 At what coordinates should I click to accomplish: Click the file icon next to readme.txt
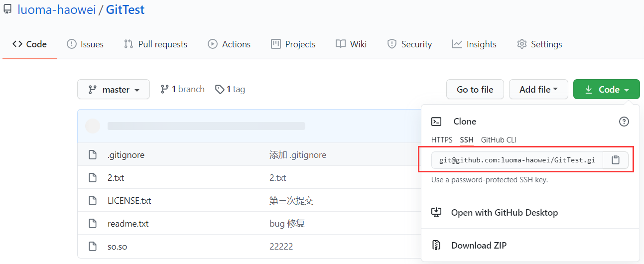click(x=92, y=224)
